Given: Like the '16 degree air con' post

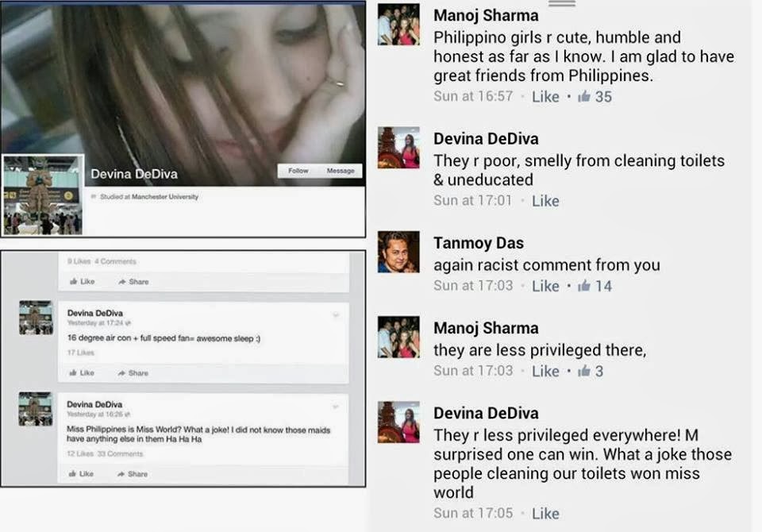Looking at the screenshot, I should (82, 373).
